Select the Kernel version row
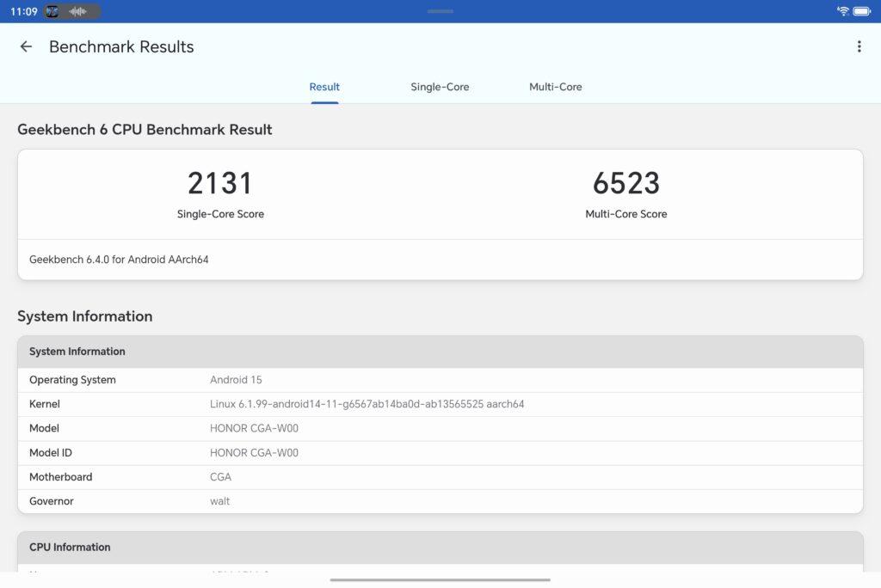This screenshot has height=588, width=881. point(440,404)
